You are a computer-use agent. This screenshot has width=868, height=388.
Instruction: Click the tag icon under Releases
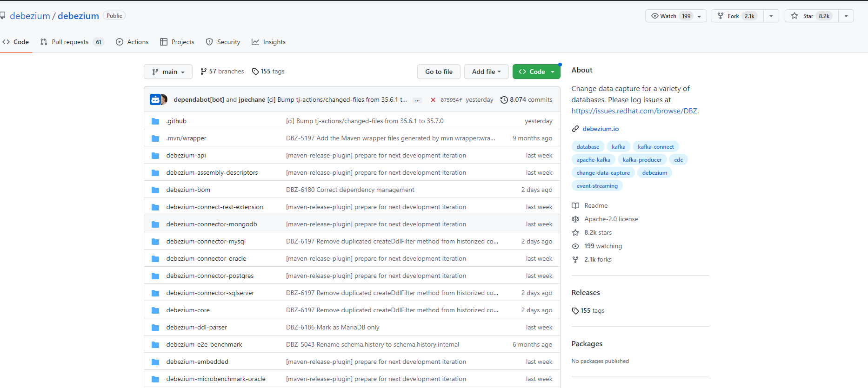pos(575,311)
